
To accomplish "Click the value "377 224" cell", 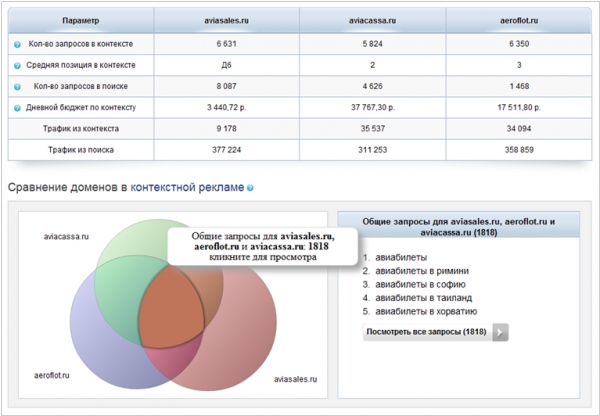I will pyautogui.click(x=227, y=150).
